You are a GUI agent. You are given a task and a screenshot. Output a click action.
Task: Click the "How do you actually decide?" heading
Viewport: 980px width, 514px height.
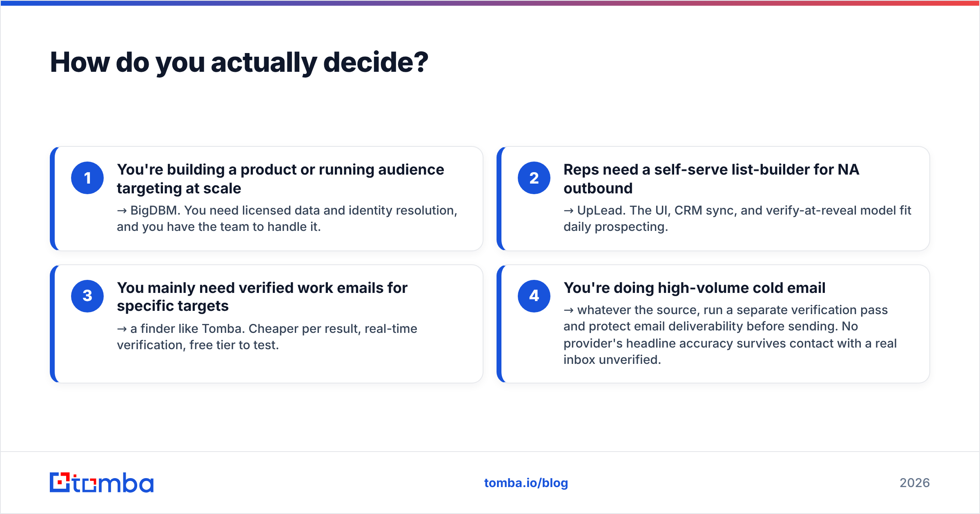coord(239,63)
